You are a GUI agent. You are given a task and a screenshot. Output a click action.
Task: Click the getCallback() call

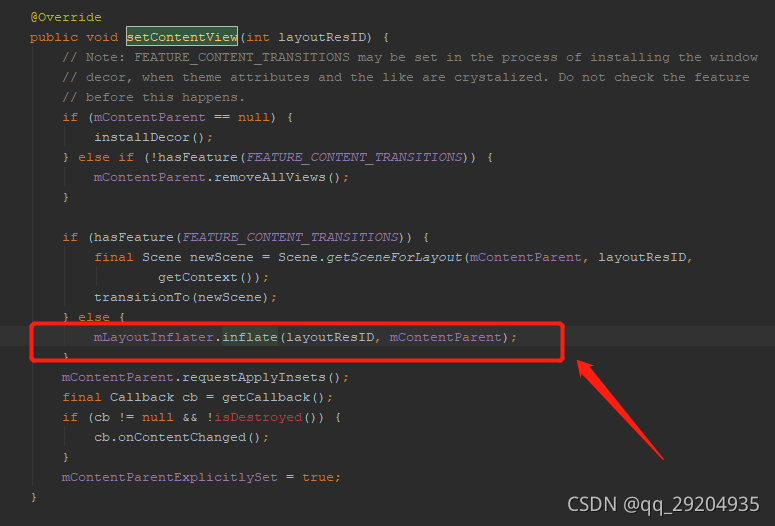pyautogui.click(x=273, y=397)
